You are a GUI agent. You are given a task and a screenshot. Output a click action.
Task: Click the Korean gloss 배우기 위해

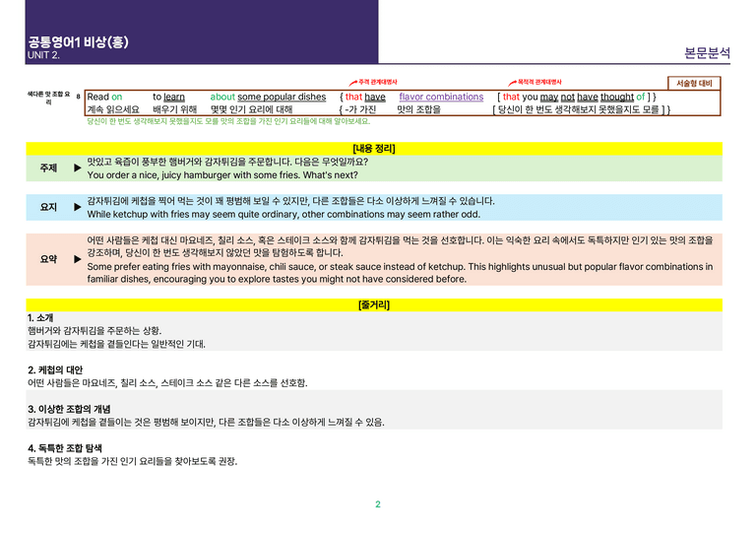(174, 109)
